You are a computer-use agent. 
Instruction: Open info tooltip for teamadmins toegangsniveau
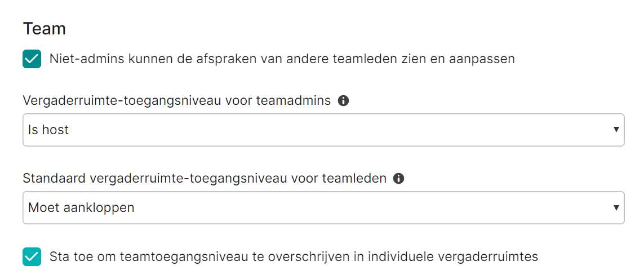[x=343, y=101]
